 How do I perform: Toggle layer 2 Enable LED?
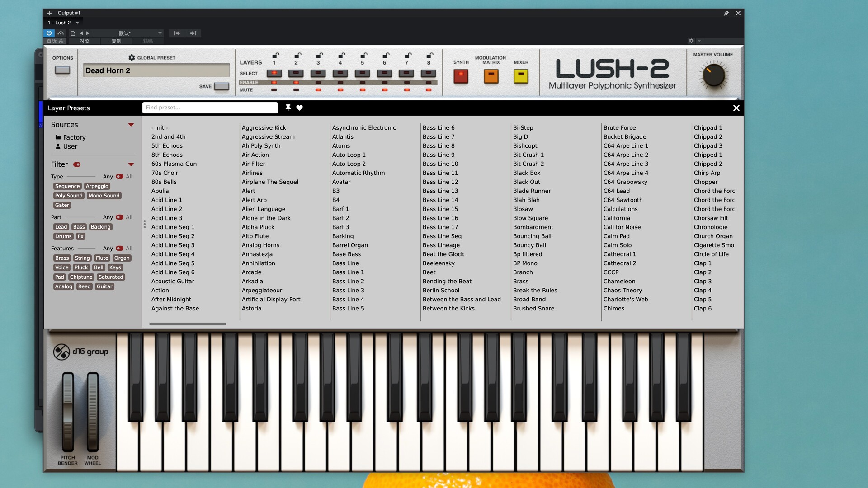[296, 82]
